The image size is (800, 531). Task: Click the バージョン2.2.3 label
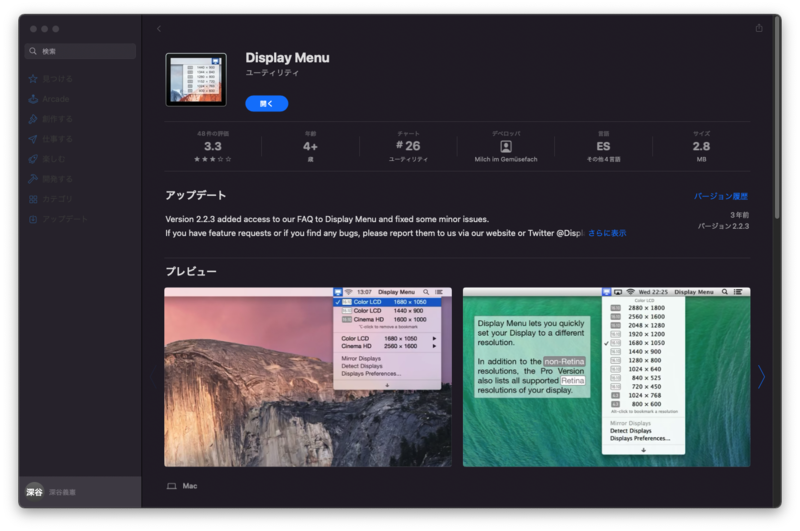723,226
